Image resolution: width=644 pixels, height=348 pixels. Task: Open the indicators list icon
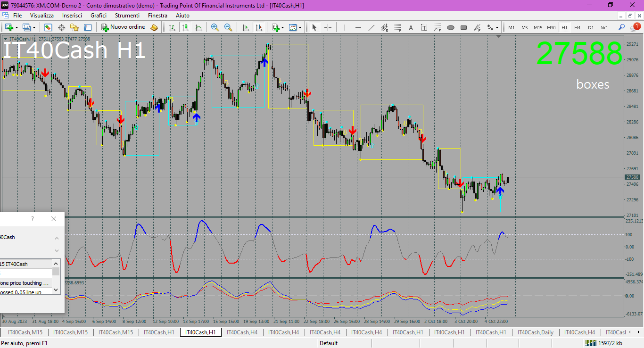pos(275,27)
